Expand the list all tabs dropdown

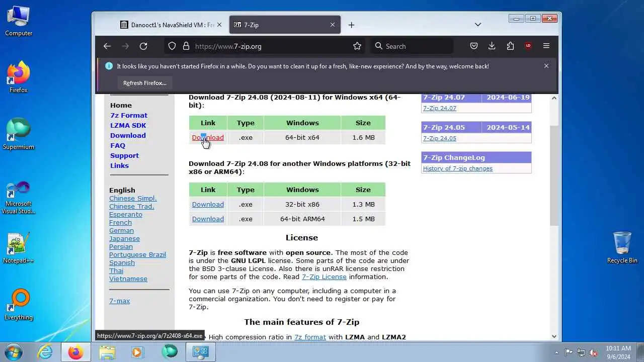pos(478,25)
